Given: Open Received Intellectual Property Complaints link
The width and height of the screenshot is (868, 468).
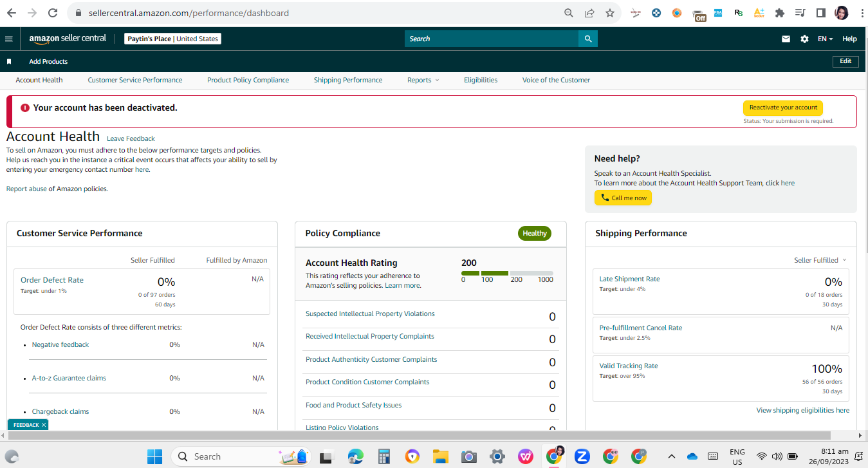Looking at the screenshot, I should pos(370,336).
